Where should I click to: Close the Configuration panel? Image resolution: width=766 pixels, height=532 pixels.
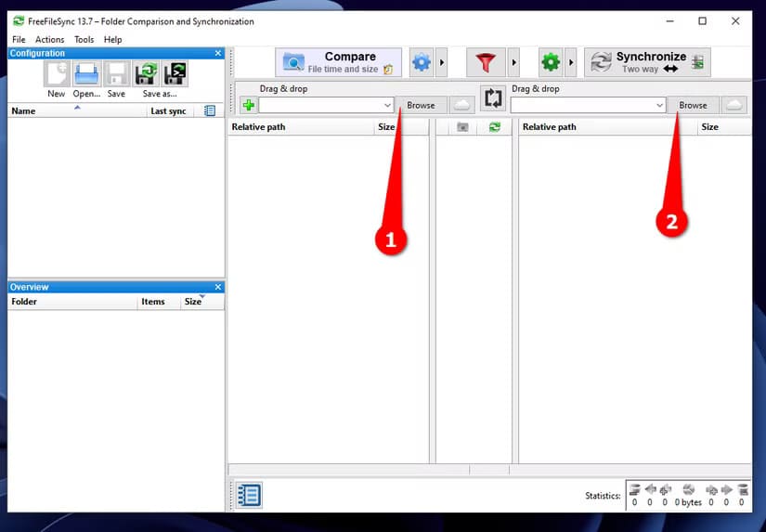coord(218,53)
